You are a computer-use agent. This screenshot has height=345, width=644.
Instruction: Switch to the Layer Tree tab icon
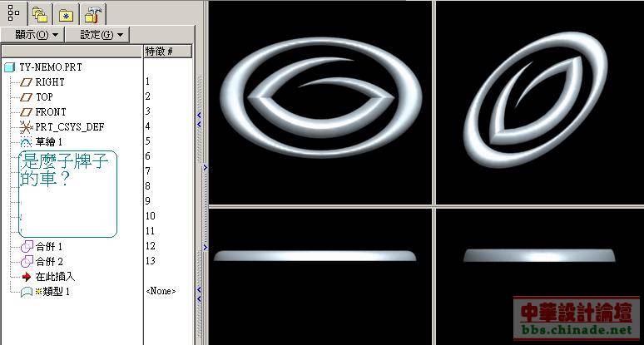[x=40, y=15]
